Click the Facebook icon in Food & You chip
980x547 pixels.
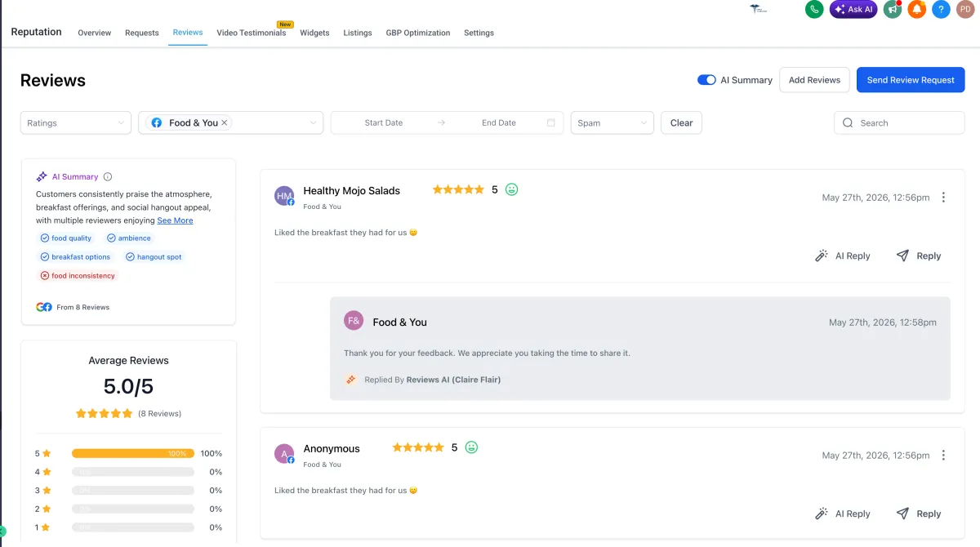click(157, 123)
